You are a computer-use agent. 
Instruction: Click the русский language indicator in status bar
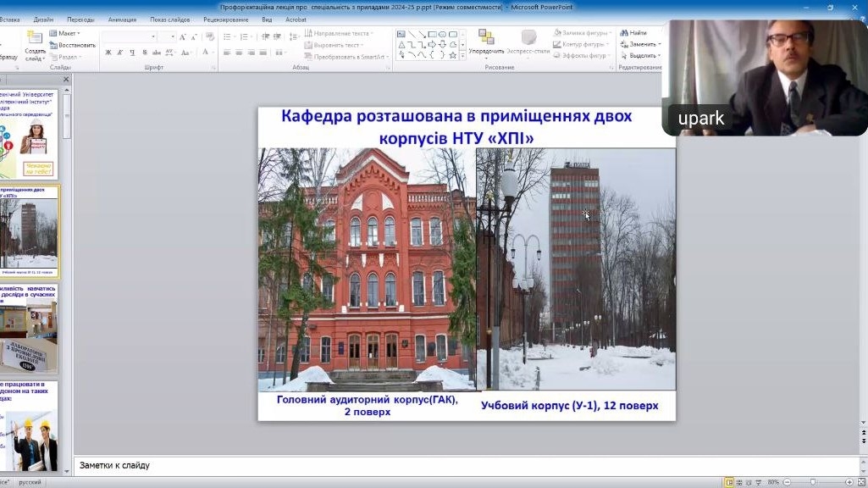coord(30,482)
